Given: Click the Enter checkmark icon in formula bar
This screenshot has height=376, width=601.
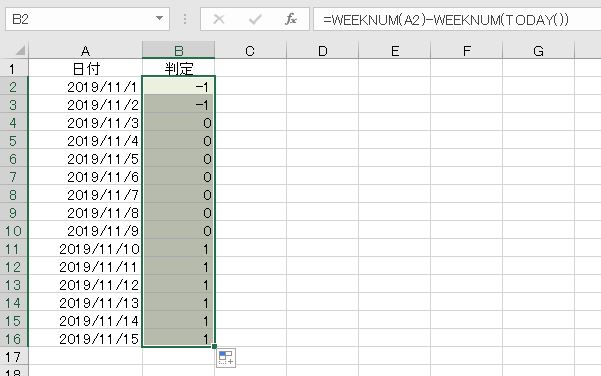Looking at the screenshot, I should point(255,19).
